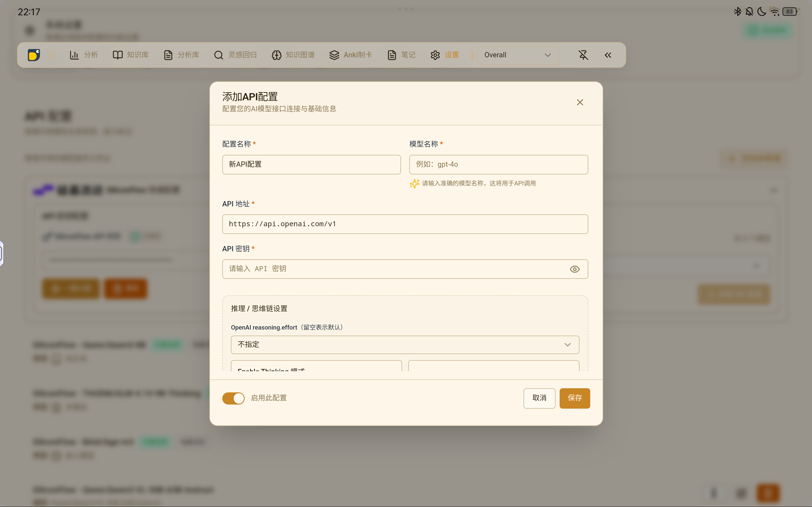Image resolution: width=812 pixels, height=507 pixels.
Task: Click the 取消 button
Action: point(539,398)
